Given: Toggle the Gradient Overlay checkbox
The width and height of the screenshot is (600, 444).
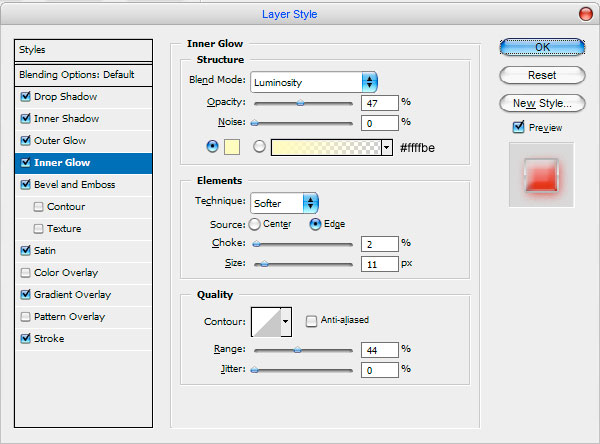Looking at the screenshot, I should coord(26,294).
